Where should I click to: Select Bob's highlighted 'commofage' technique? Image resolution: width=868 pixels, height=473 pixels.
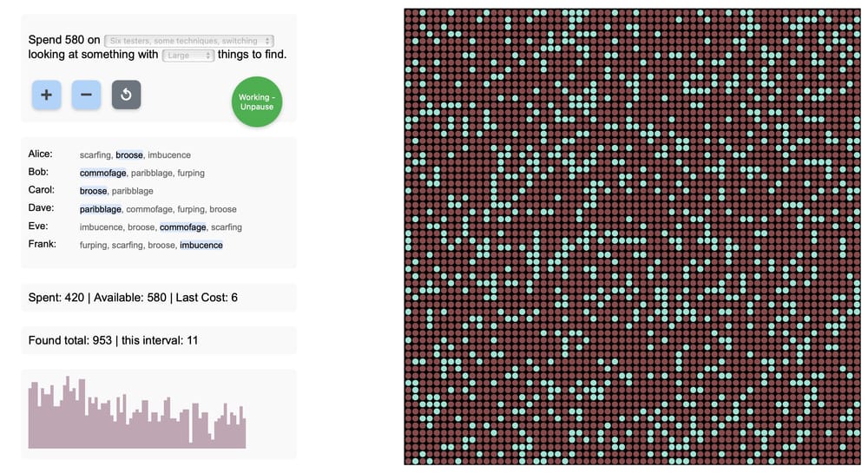point(103,174)
